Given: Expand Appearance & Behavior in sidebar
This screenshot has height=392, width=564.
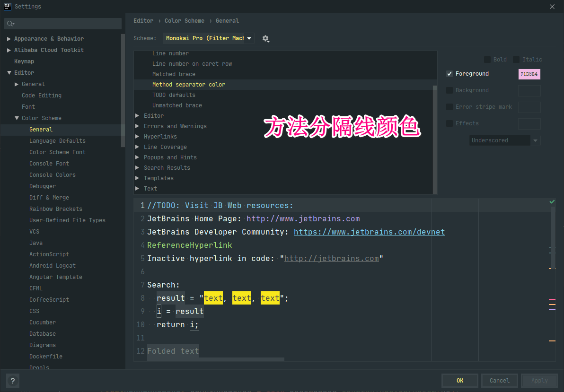Looking at the screenshot, I should [9, 39].
